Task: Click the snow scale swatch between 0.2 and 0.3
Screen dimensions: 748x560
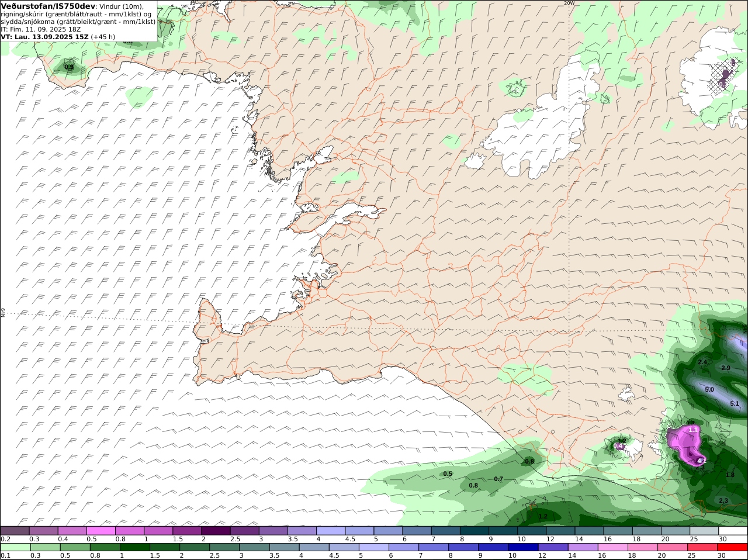Action: click(15, 531)
